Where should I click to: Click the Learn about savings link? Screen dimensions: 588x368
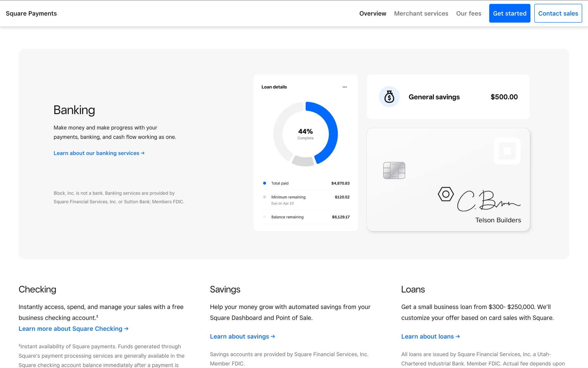242,336
